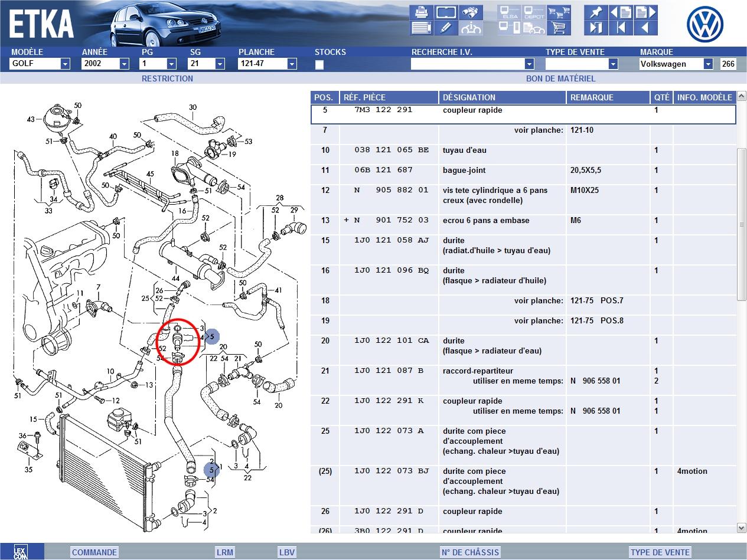Select part 1J0 122 073 BJ

[x=392, y=471]
